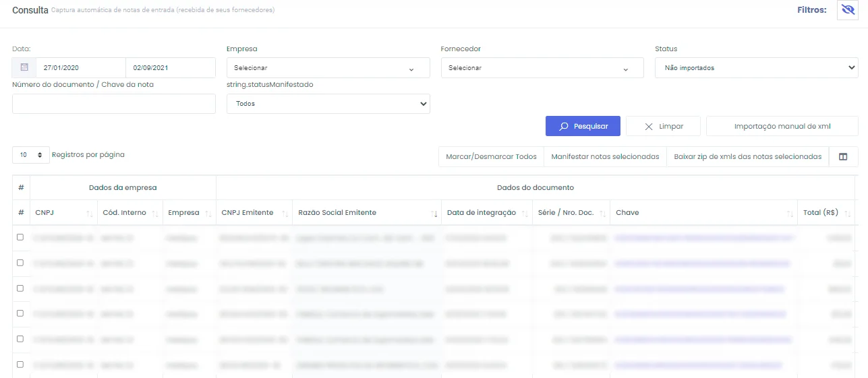Check the first table row checkbox
Screen dimensions: 868x378
[20, 237]
